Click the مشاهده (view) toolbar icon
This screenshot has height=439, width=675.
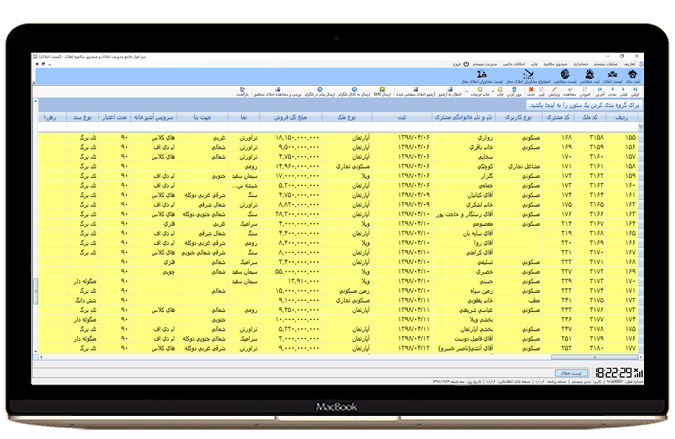tap(570, 90)
